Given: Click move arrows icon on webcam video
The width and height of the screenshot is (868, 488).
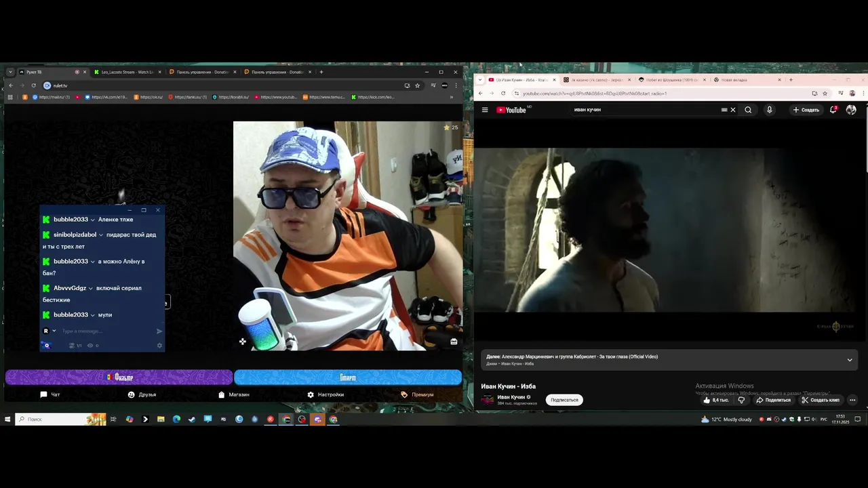Looking at the screenshot, I should [x=243, y=342].
